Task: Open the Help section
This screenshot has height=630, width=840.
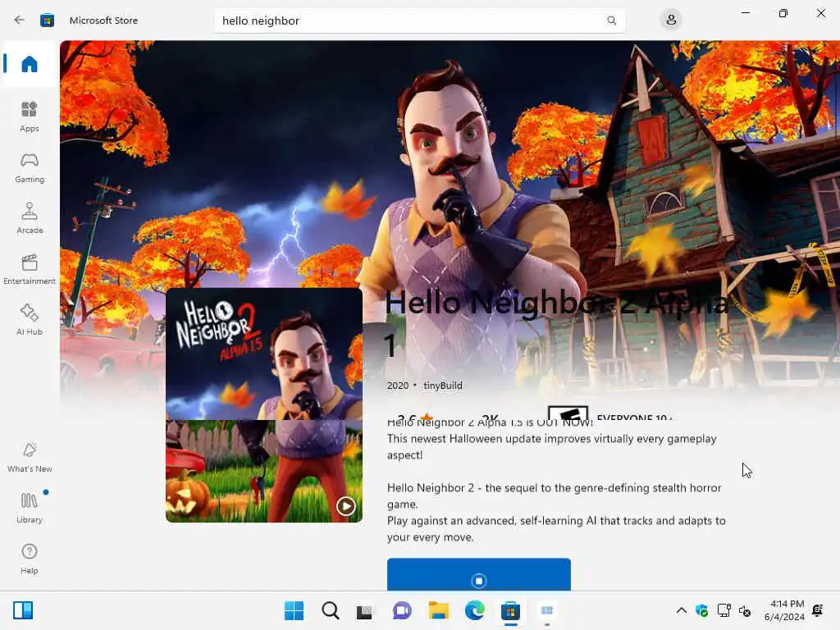Action: (x=30, y=559)
